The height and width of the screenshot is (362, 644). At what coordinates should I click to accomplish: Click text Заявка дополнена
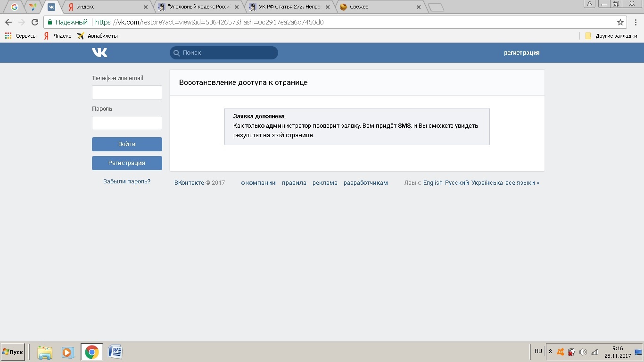point(259,116)
